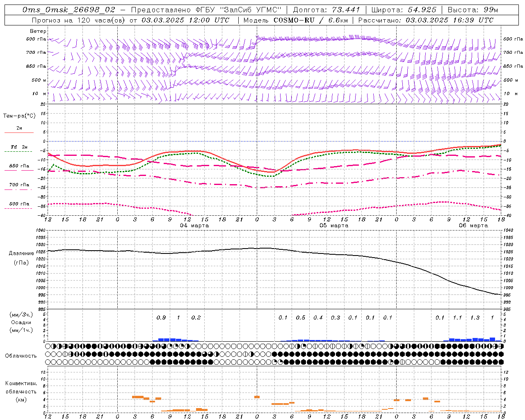Click the 1.1 precipitation value

click(x=457, y=318)
